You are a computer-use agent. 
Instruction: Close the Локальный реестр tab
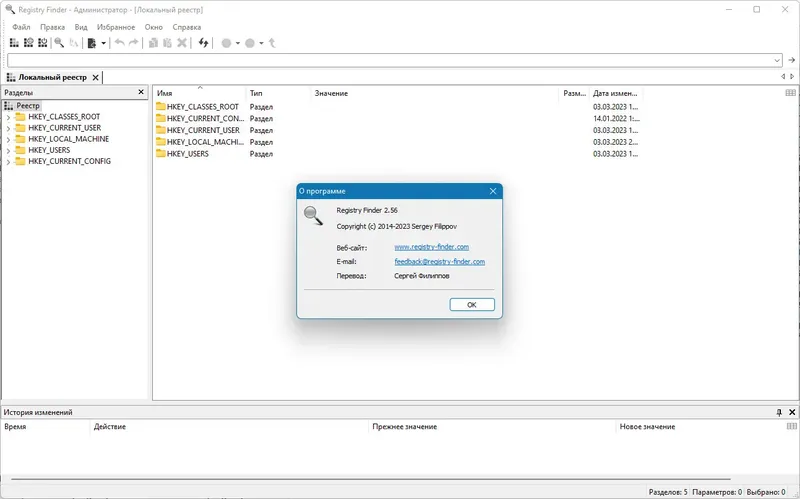pos(95,78)
